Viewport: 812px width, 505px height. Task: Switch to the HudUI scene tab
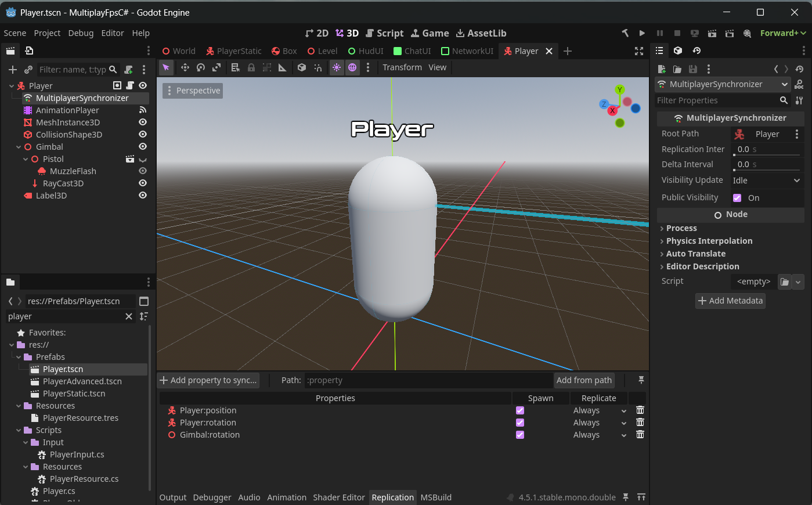coord(366,51)
